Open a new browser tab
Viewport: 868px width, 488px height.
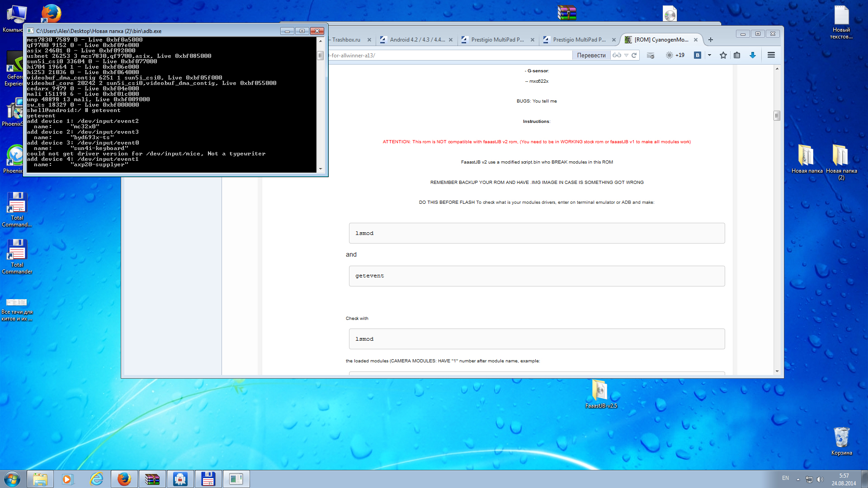(x=711, y=40)
